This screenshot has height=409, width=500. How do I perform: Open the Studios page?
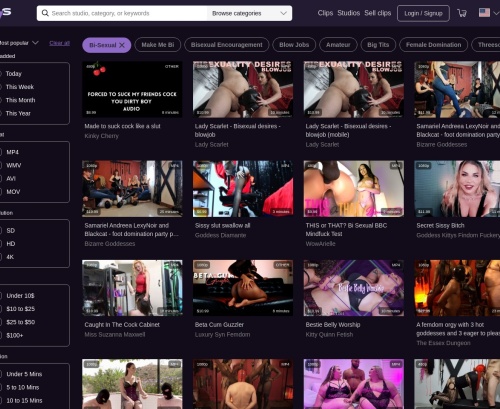click(x=348, y=13)
